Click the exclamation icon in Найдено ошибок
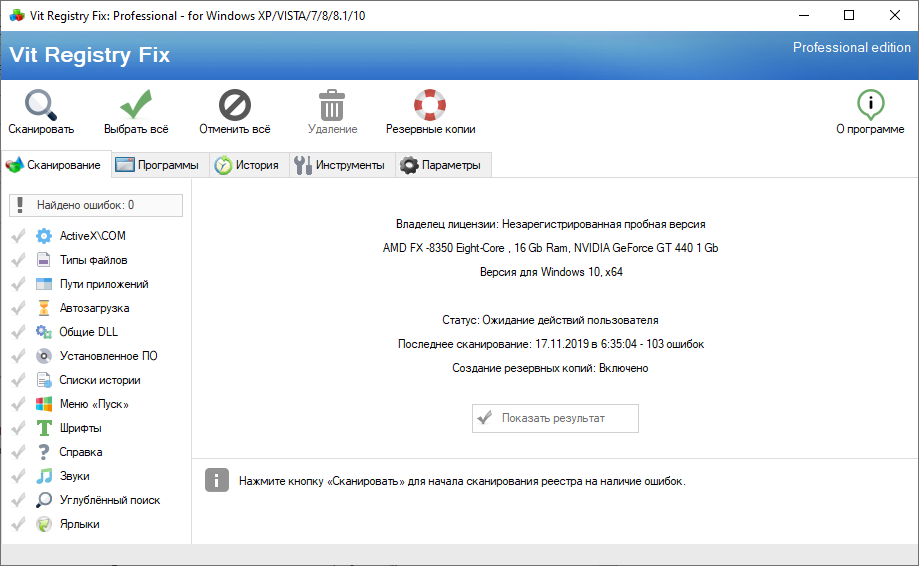Viewport: 919px width, 566px height. (x=21, y=205)
